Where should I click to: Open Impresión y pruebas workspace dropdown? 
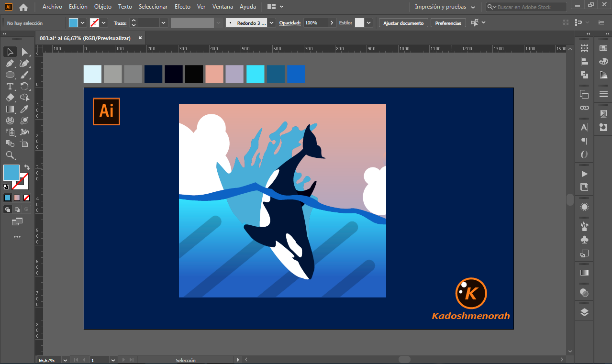(x=445, y=7)
